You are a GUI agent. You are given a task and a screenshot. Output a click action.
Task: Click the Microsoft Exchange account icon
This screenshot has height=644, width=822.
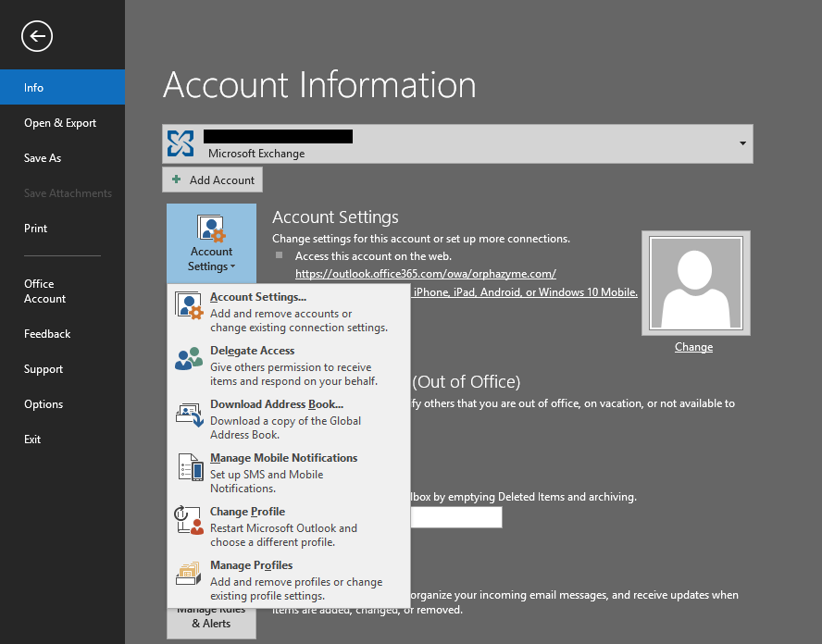pos(181,143)
